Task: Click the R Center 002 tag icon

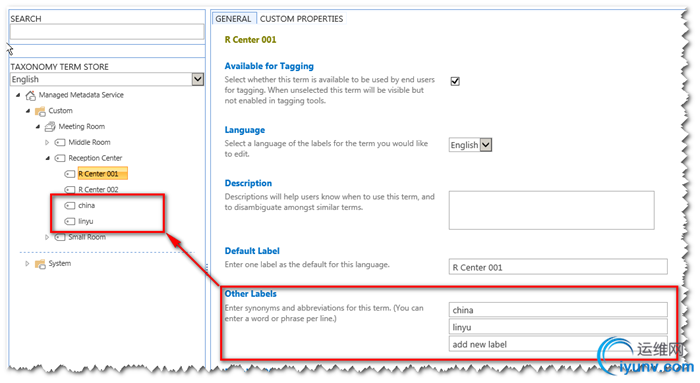Action: point(70,190)
